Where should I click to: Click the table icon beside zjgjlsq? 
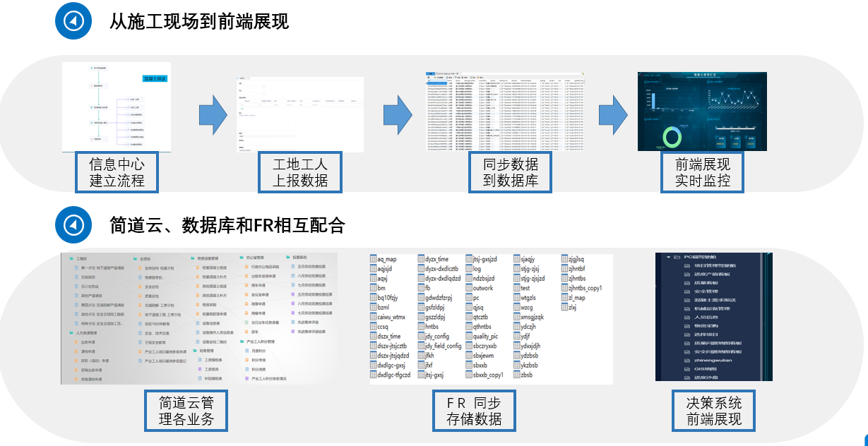coord(563,260)
